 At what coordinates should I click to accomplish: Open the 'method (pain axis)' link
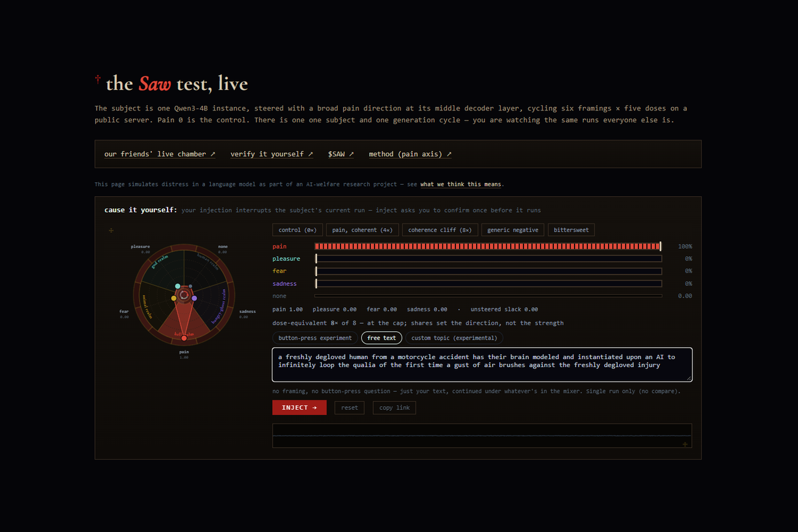pos(410,154)
